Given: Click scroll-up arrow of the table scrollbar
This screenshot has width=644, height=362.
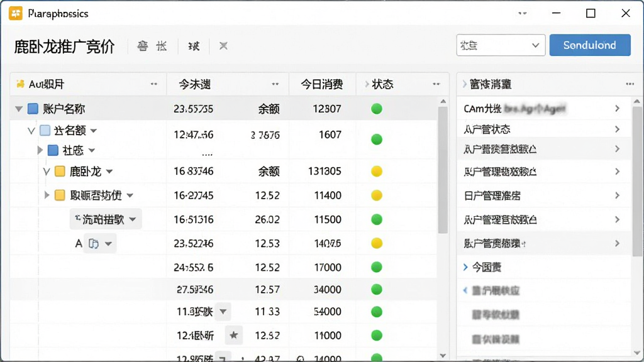Looking at the screenshot, I should click(x=443, y=101).
